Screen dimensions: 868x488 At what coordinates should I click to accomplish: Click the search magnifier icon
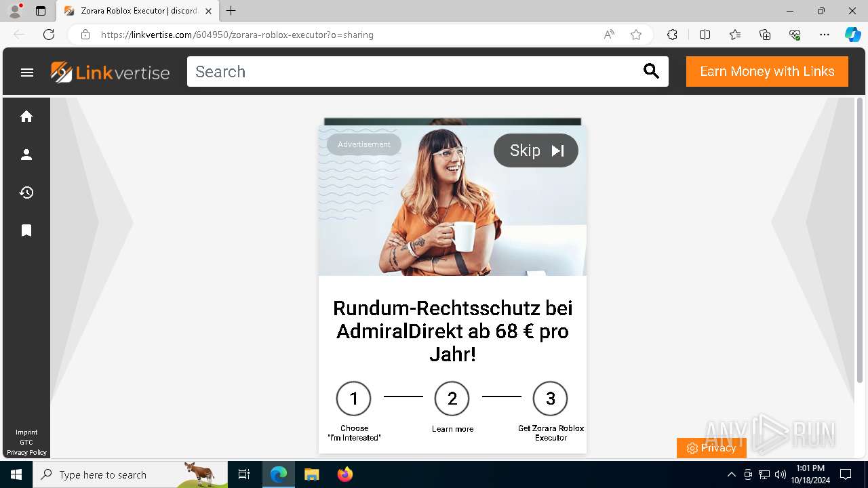[x=651, y=71]
